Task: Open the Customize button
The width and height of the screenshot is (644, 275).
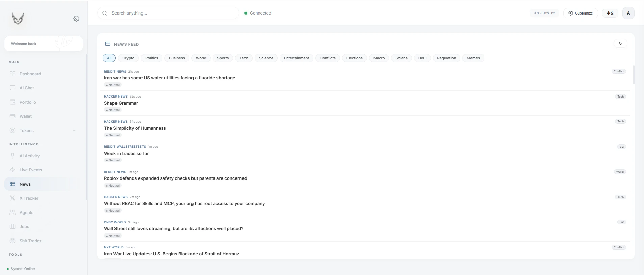Action: click(581, 13)
